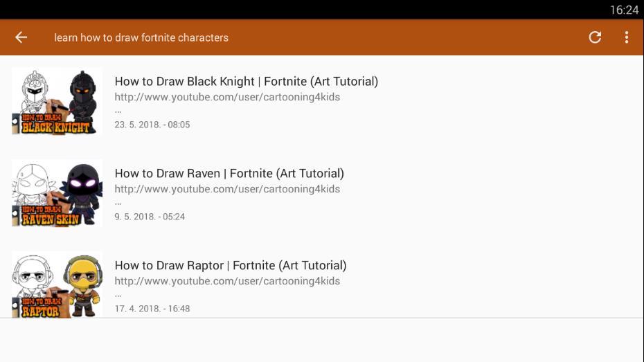Open the Raven Skin tutorial thumbnail
Image resolution: width=644 pixels, height=362 pixels.
point(57,193)
